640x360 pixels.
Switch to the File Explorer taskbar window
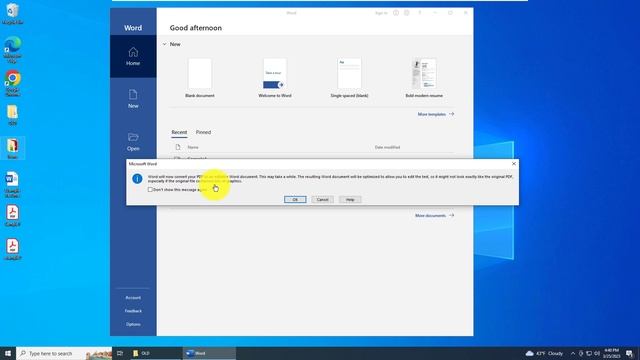[x=155, y=353]
